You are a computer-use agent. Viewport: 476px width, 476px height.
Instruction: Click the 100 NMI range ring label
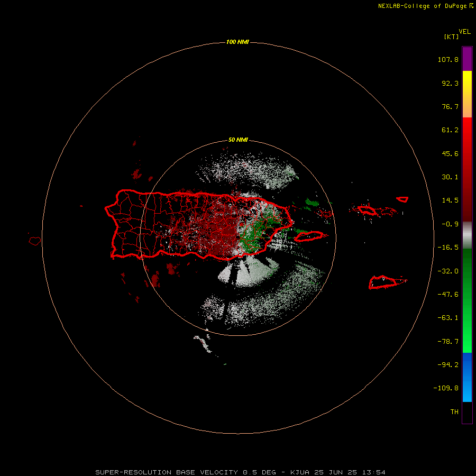click(237, 42)
